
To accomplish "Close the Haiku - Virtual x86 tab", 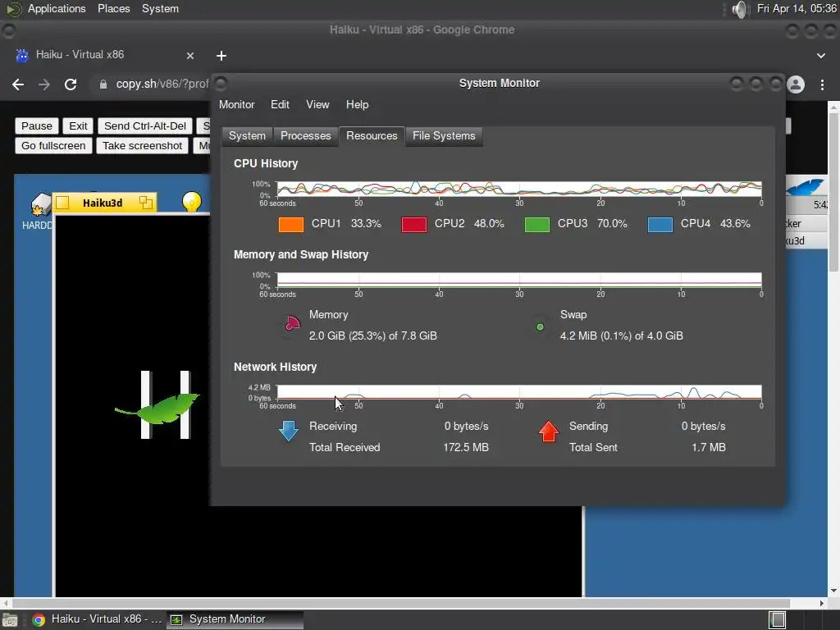I will (x=190, y=56).
